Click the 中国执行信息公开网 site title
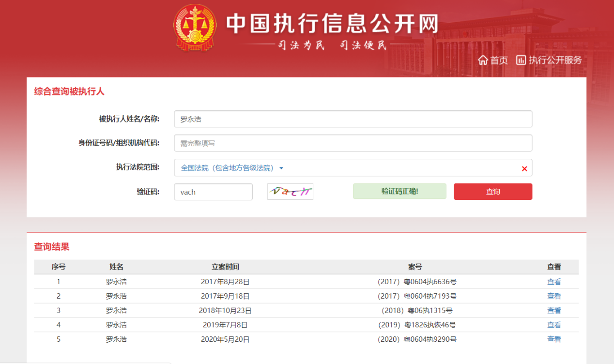The width and height of the screenshot is (614, 364). (x=332, y=24)
